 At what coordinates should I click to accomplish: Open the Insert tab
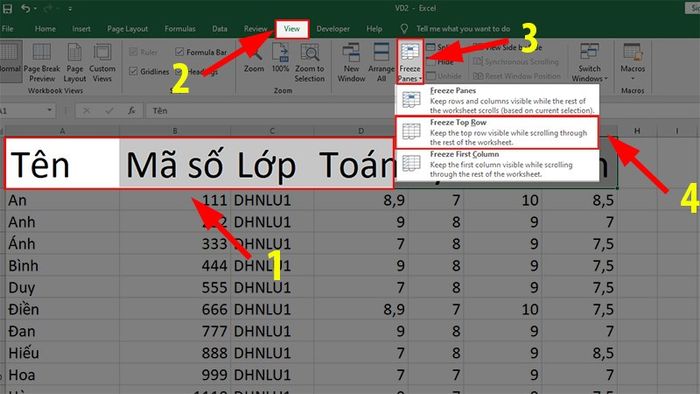pos(81,29)
